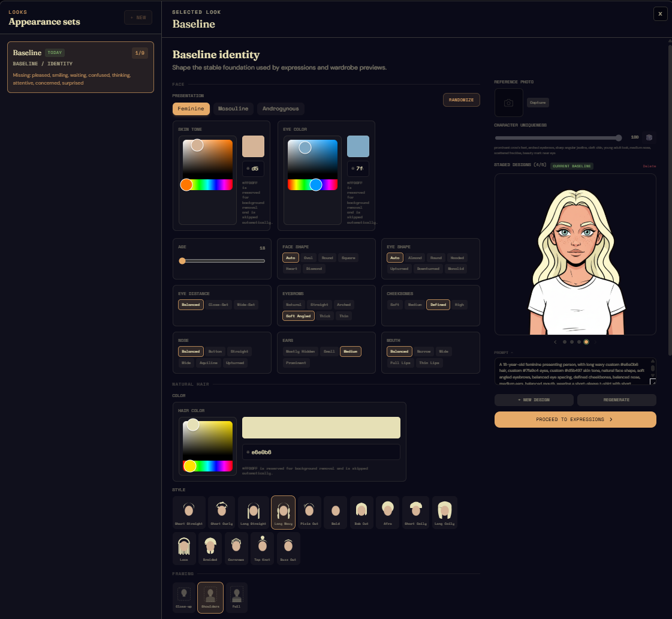Select the Locs hair style
This screenshot has width=672, height=619.
(x=184, y=548)
